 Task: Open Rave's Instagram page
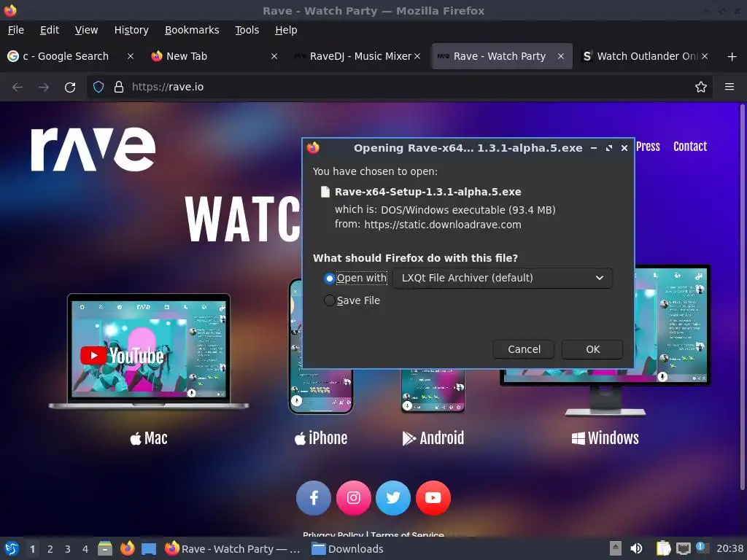[354, 498]
